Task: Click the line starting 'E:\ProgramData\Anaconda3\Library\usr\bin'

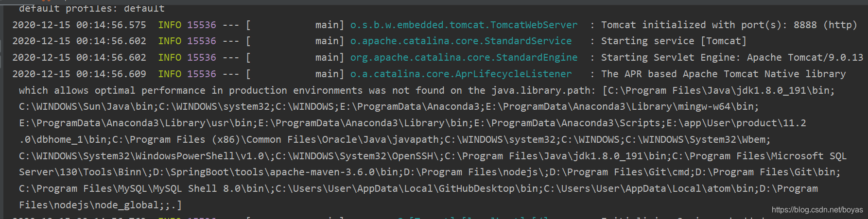Action: pos(412,123)
